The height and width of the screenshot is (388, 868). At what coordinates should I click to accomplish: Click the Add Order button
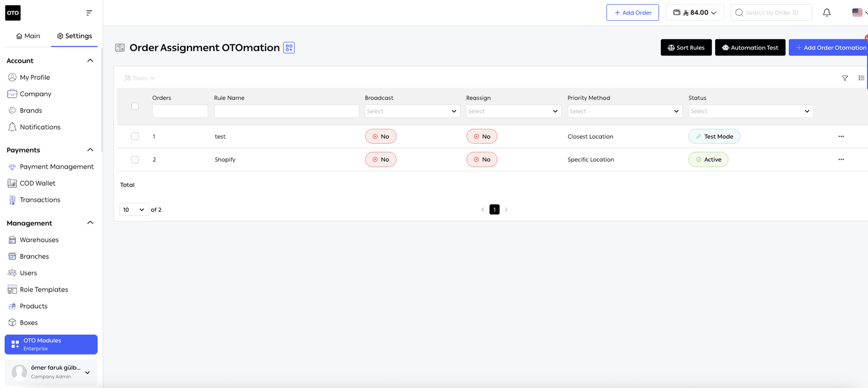coord(632,13)
